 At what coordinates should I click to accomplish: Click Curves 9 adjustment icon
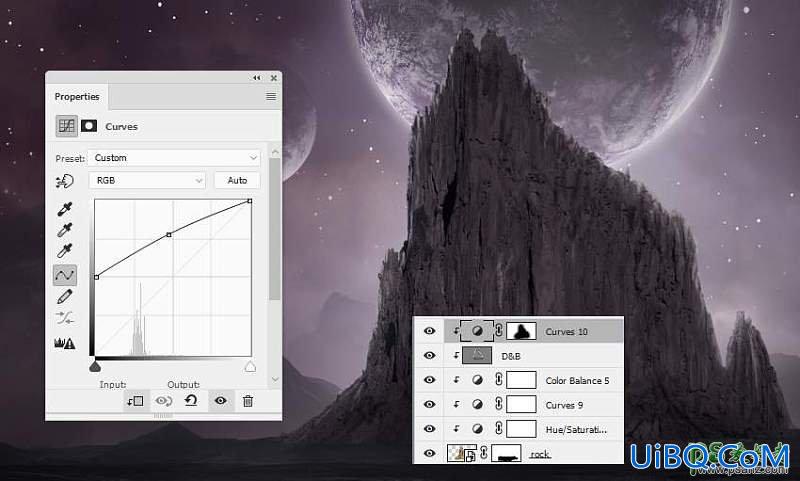click(x=478, y=404)
